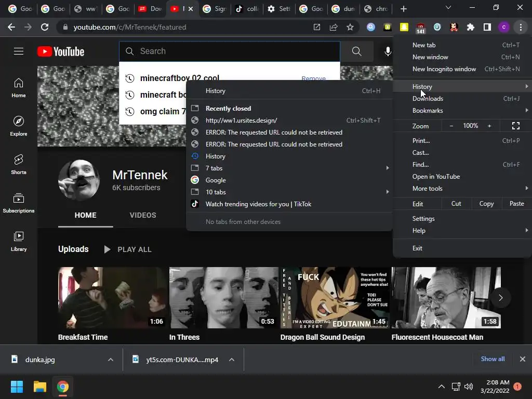Increase zoom with plus button
Image resolution: width=532 pixels, height=399 pixels.
pos(489,126)
